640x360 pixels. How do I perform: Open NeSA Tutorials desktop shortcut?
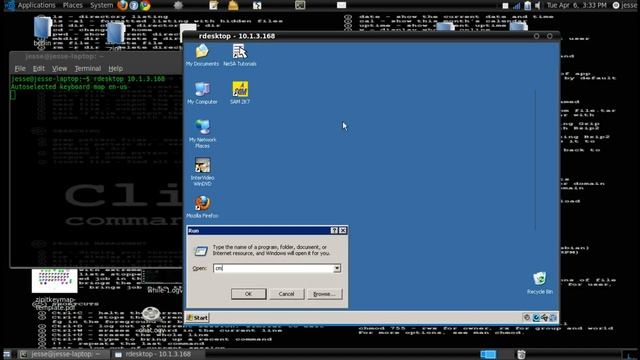[x=240, y=55]
